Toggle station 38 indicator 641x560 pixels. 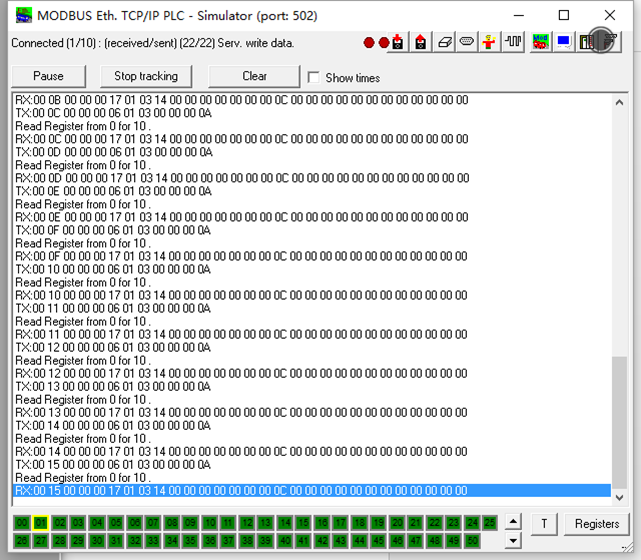coord(247,541)
